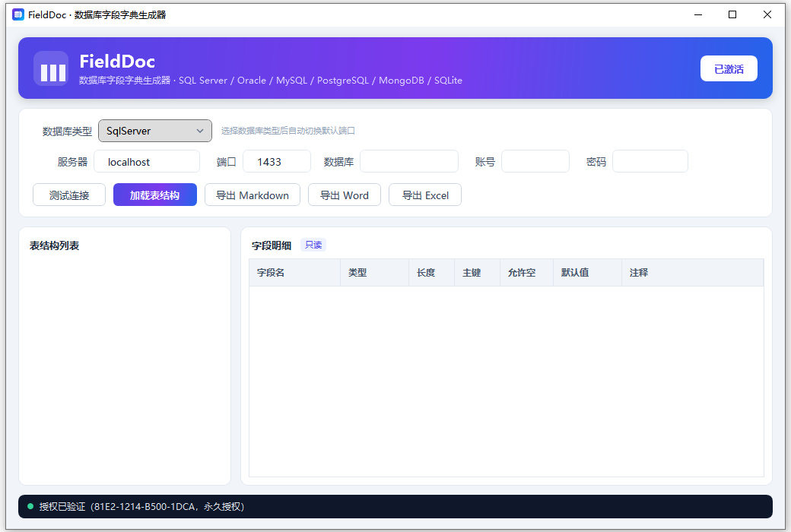Close the FieldDoc window
Image resolution: width=791 pixels, height=532 pixels.
click(x=767, y=14)
